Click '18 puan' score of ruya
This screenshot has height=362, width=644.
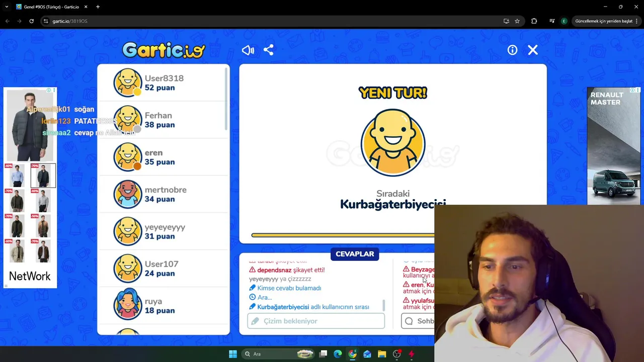coord(159,310)
